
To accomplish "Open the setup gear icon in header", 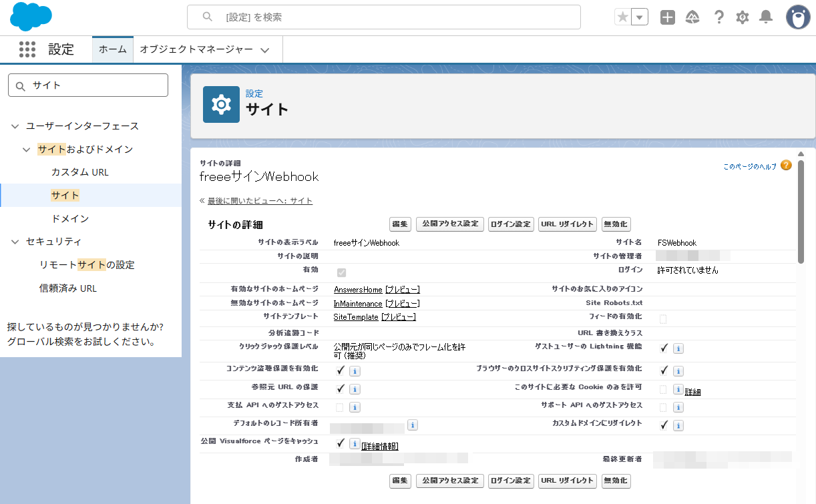I will [x=743, y=17].
